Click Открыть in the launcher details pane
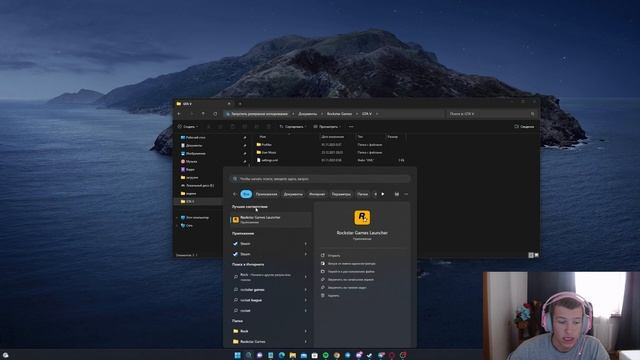Image resolution: width=640 pixels, height=360 pixels. (x=331, y=256)
